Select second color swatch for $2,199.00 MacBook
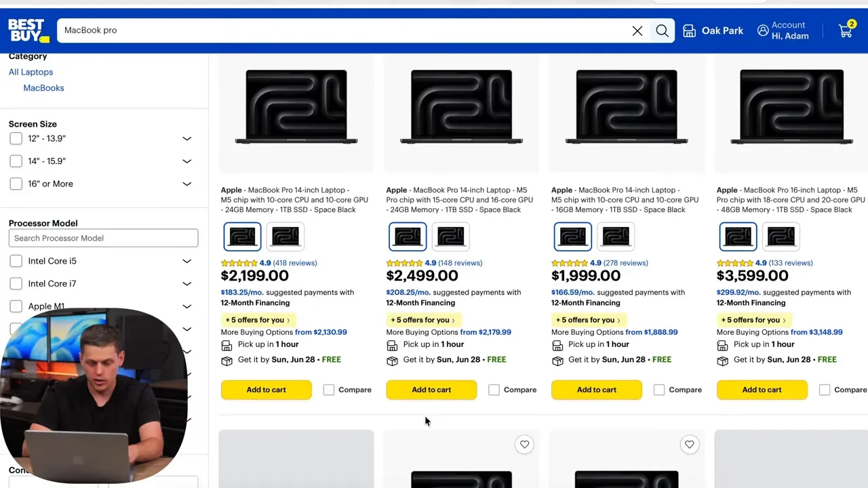 click(x=285, y=237)
